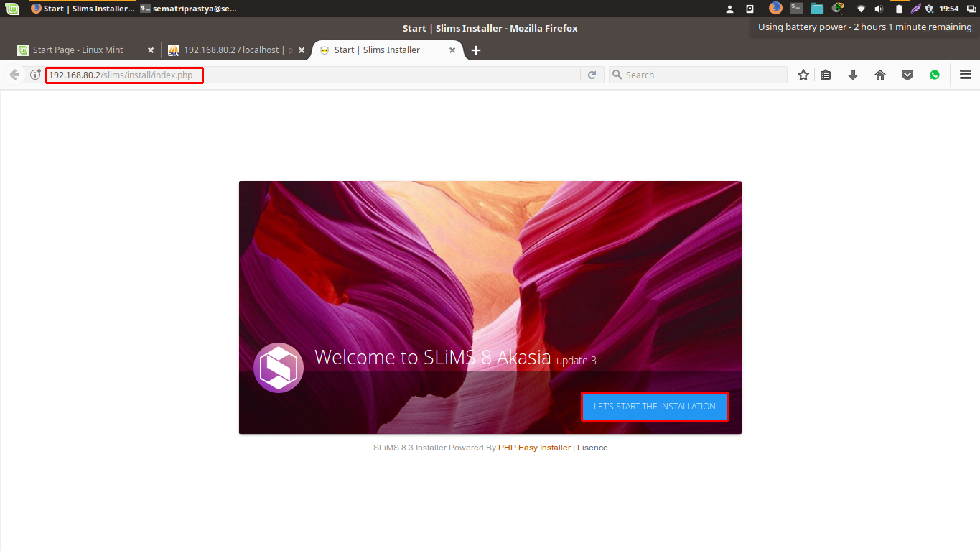The height and width of the screenshot is (551, 980).
Task: Open the Lisence link
Action: [x=592, y=448]
